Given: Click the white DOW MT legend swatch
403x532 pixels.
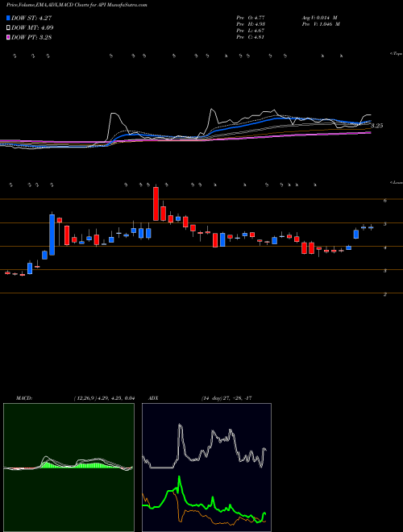Looking at the screenshot, I should click(x=8, y=28).
